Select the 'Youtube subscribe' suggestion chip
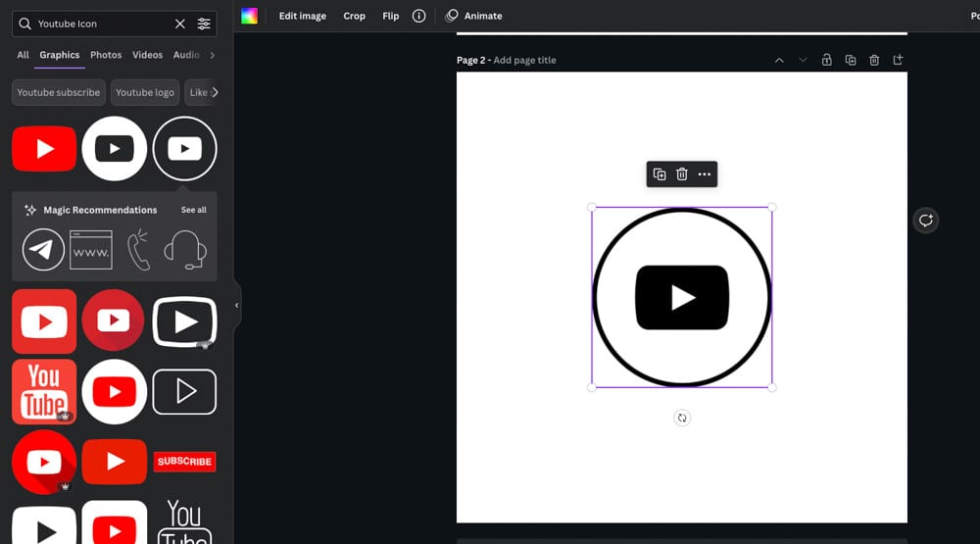This screenshot has width=980, height=544. coord(58,92)
